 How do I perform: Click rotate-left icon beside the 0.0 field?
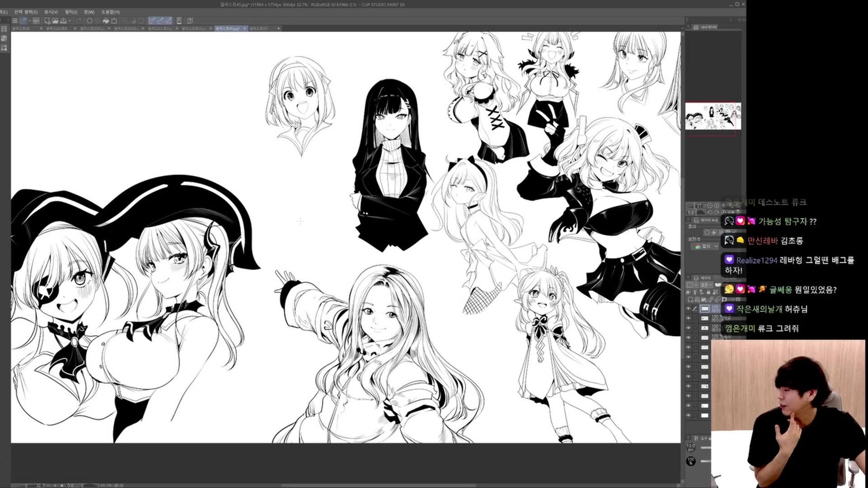(x=710, y=212)
